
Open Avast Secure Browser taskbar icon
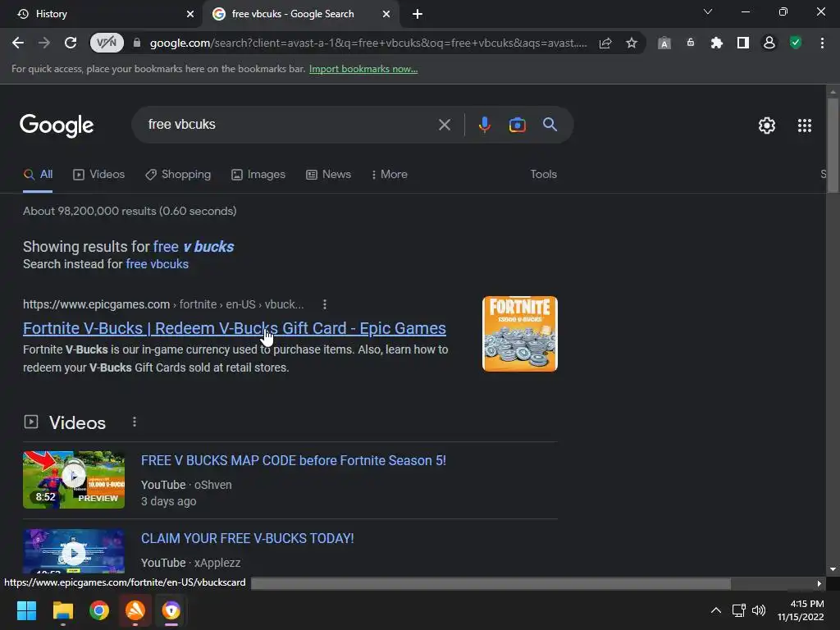(x=171, y=610)
